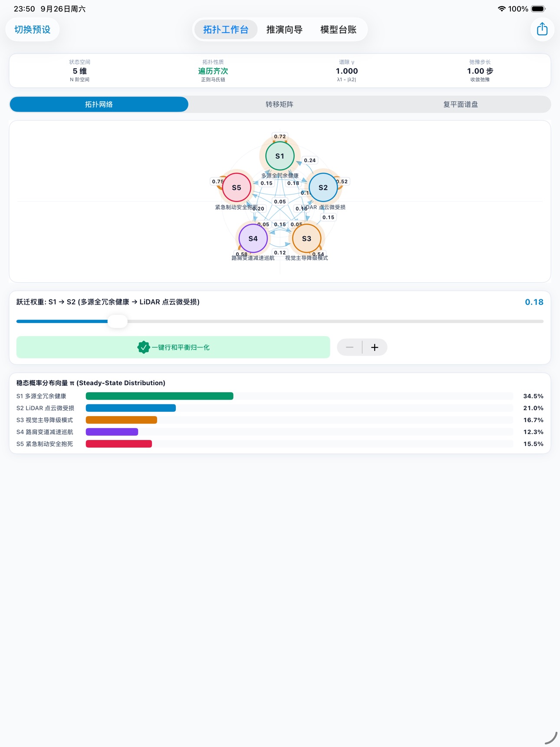Tap the battery icon in status bar

tap(538, 9)
